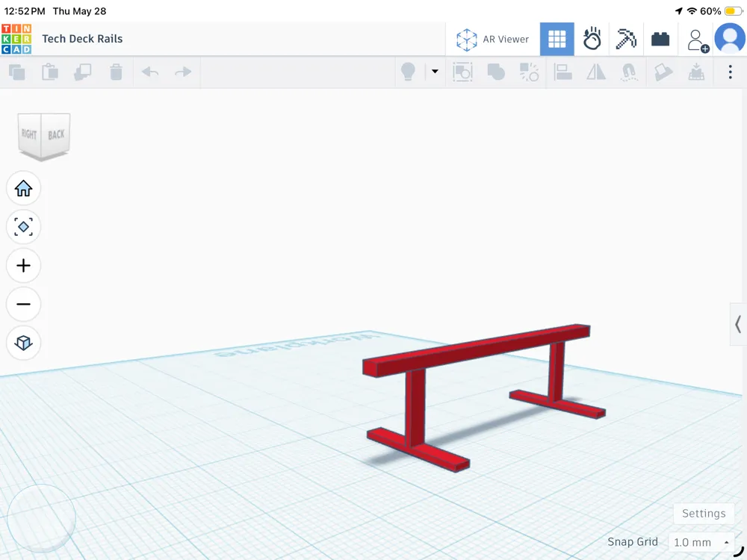
Task: Undo the last action
Action: tap(150, 72)
